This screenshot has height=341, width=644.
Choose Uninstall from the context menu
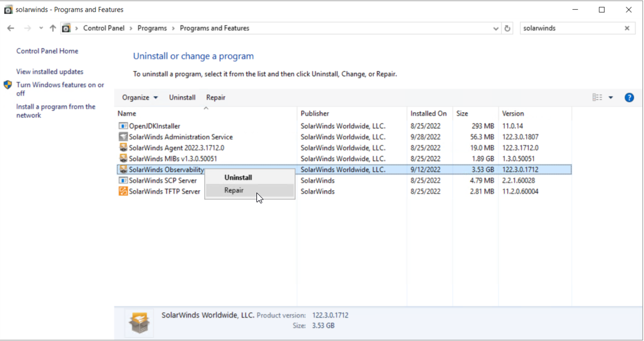[x=238, y=178]
